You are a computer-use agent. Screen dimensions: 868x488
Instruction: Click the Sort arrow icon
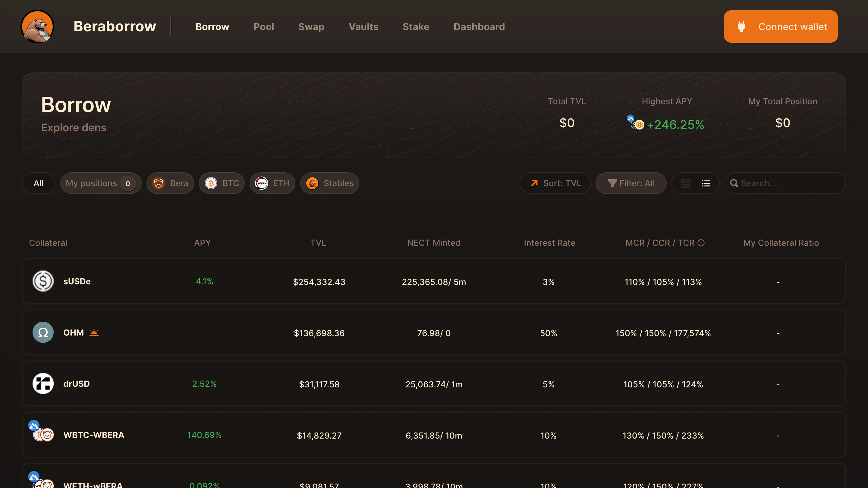534,183
